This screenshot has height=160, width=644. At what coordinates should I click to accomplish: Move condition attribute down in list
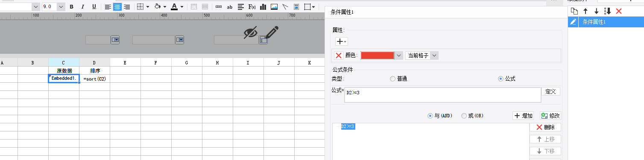click(597, 11)
